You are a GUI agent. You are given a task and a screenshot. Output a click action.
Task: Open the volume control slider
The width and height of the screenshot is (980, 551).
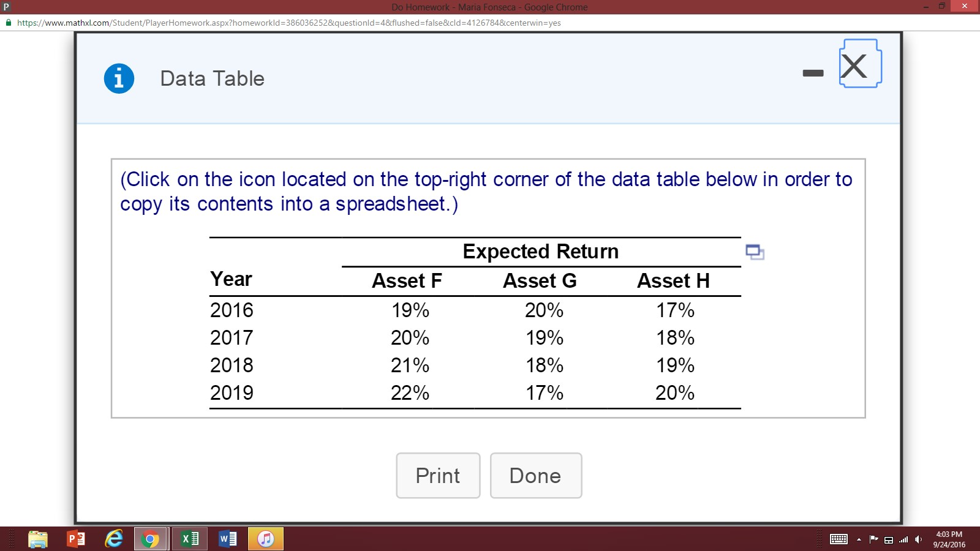click(919, 539)
